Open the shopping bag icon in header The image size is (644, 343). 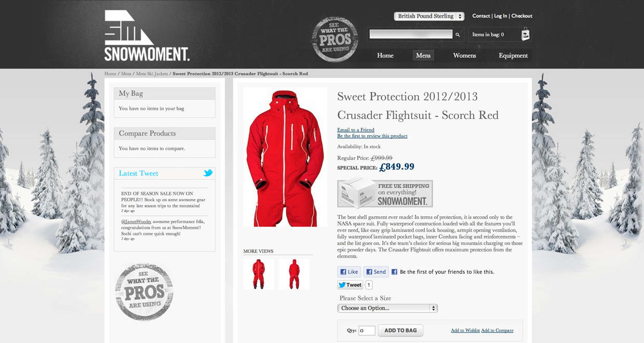pyautogui.click(x=525, y=34)
